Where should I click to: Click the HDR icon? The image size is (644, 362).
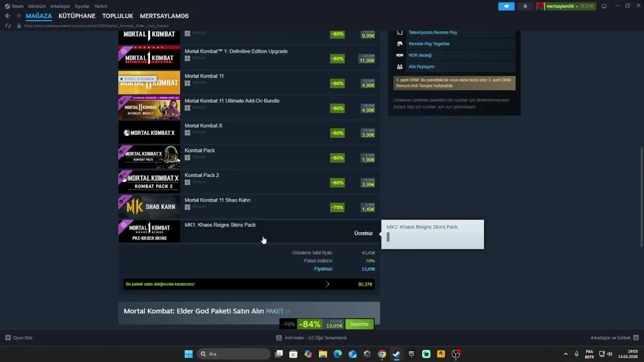pos(399,55)
